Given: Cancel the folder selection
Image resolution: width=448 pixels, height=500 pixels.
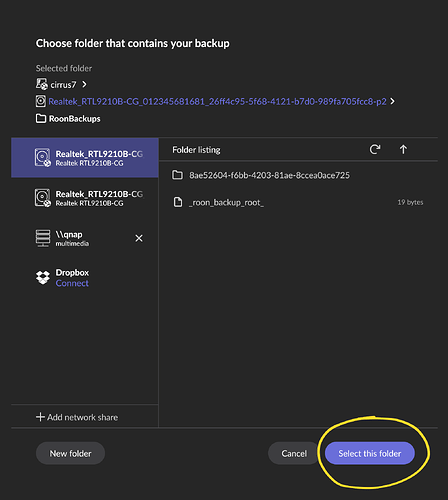Looking at the screenshot, I should pos(294,453).
